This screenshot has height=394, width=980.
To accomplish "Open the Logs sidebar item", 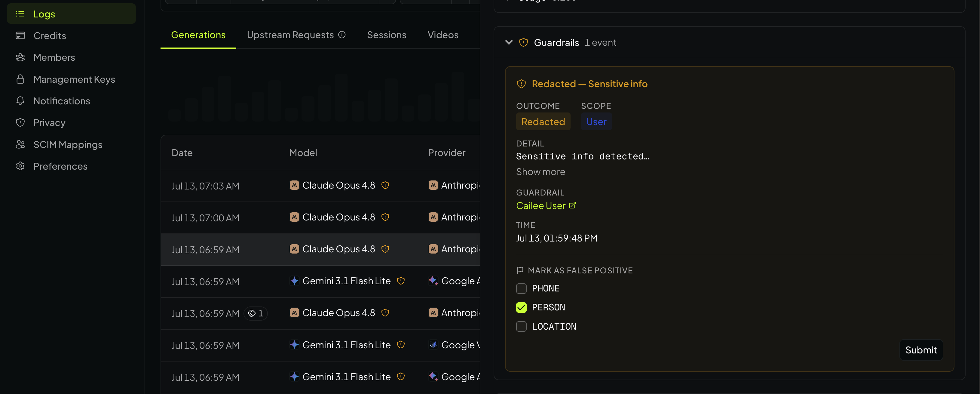I will 71,14.
